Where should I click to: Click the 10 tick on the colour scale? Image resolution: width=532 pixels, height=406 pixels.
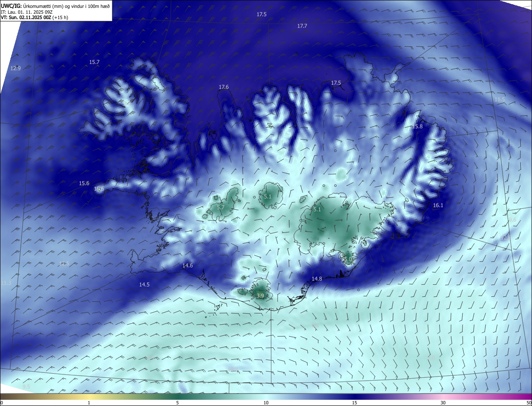[266, 403]
